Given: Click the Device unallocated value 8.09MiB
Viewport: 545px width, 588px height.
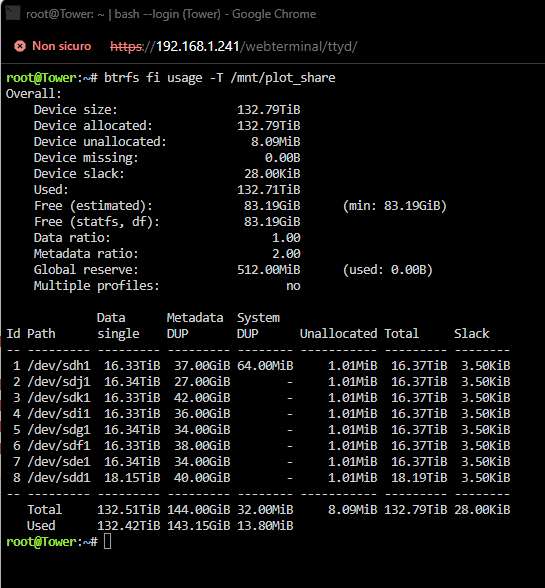Looking at the screenshot, I should click(x=276, y=142).
